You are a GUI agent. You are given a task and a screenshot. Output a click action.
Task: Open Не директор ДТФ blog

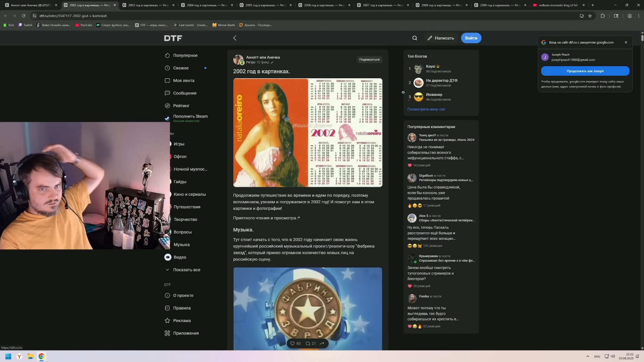[442, 81]
